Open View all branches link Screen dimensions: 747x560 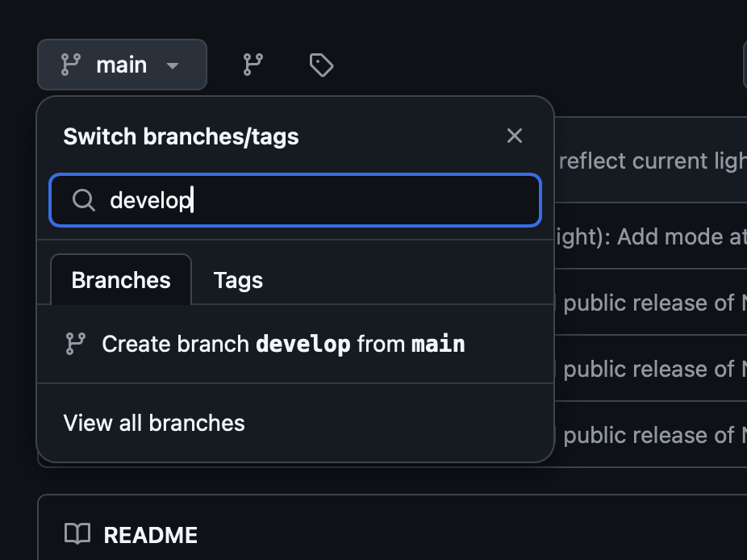pos(154,423)
